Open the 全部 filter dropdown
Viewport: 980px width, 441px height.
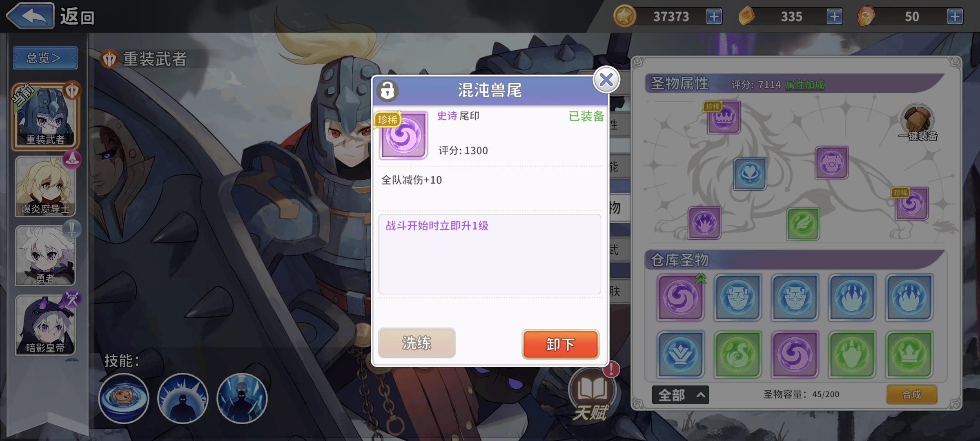point(680,395)
